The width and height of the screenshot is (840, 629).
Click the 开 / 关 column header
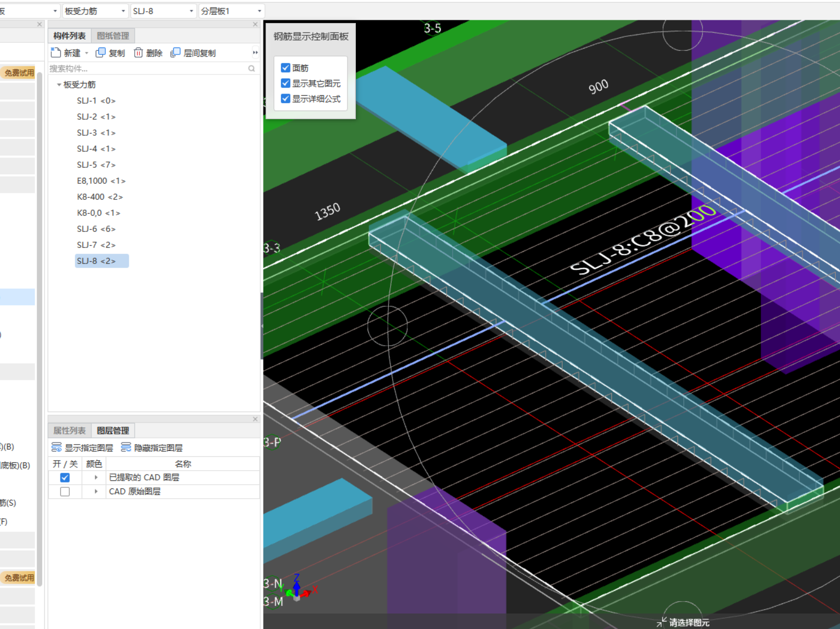point(65,464)
